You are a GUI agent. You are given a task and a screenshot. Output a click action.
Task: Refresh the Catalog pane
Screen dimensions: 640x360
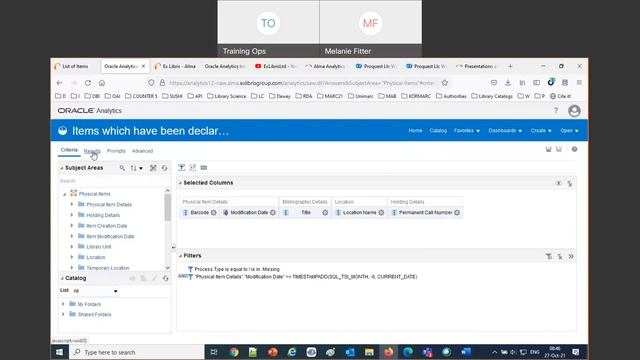click(165, 278)
